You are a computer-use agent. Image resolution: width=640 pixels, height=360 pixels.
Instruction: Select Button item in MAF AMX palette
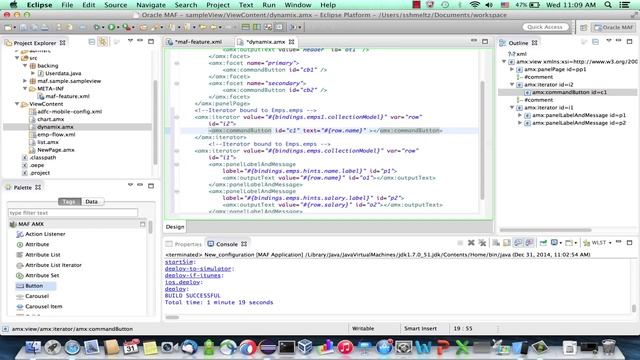(x=34, y=286)
